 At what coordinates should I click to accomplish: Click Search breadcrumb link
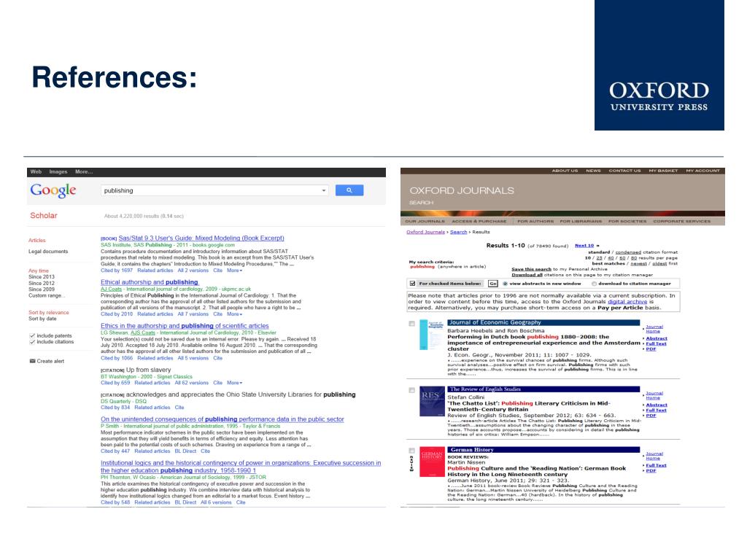458,232
